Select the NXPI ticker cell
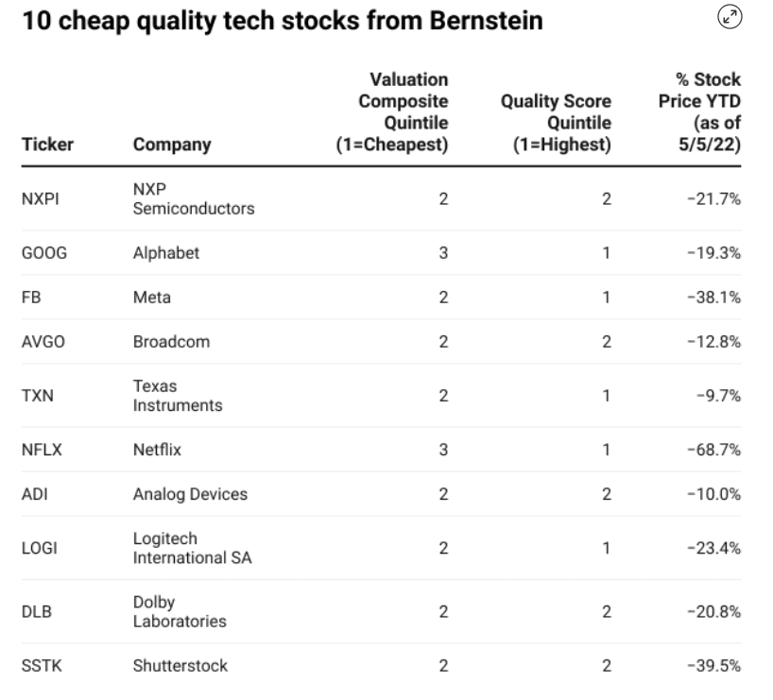The width and height of the screenshot is (773, 700). coord(42,199)
